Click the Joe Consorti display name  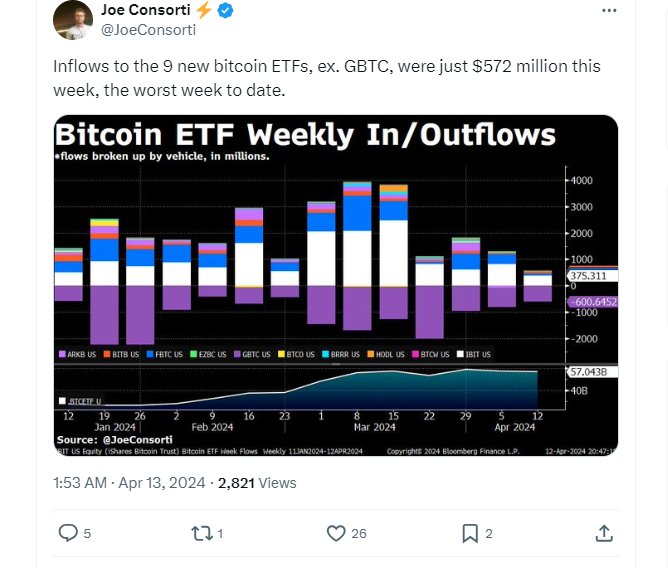click(145, 10)
